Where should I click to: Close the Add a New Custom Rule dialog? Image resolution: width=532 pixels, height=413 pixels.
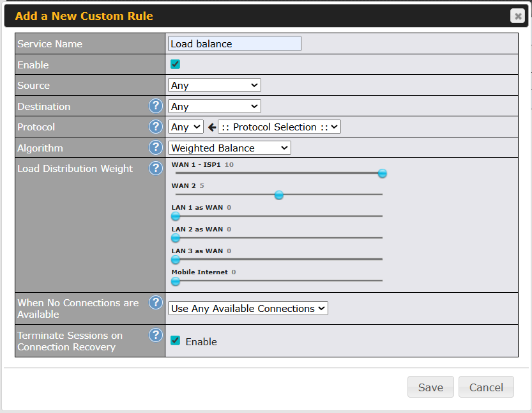517,16
